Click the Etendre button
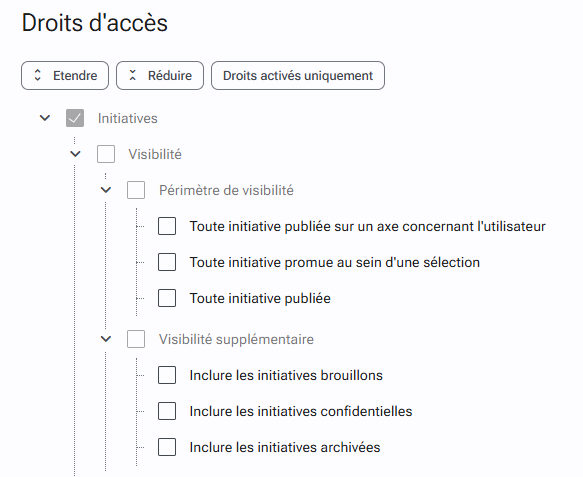This screenshot has height=477, width=583. pos(65,75)
